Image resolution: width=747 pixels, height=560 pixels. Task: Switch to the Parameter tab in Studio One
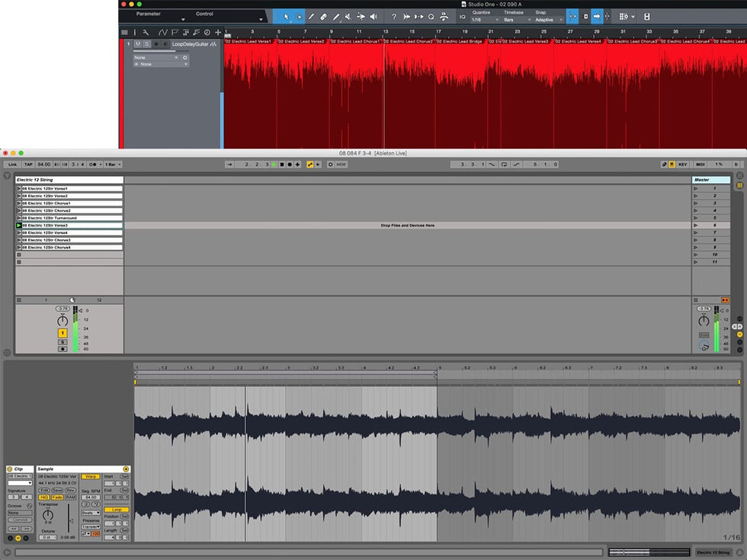[x=149, y=14]
